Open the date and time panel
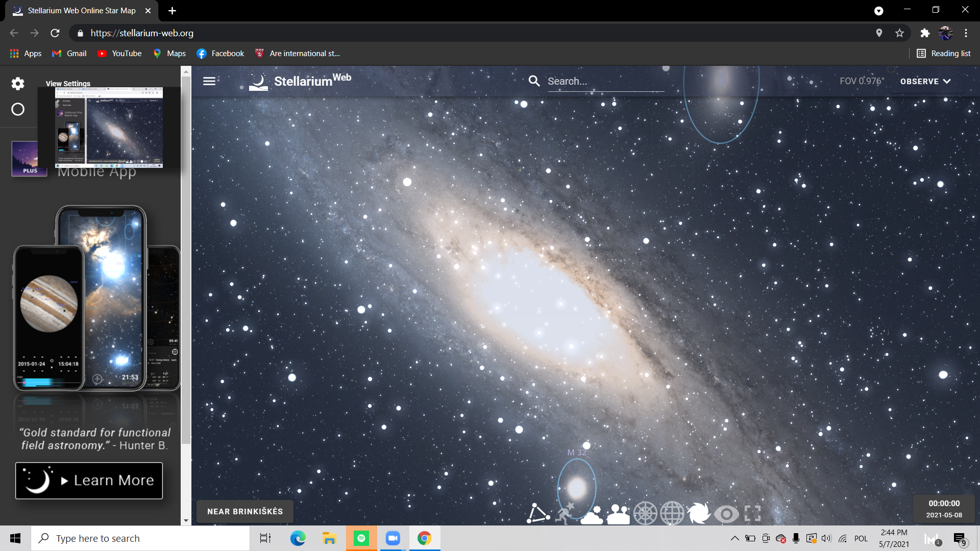The image size is (980, 551). coord(944,509)
